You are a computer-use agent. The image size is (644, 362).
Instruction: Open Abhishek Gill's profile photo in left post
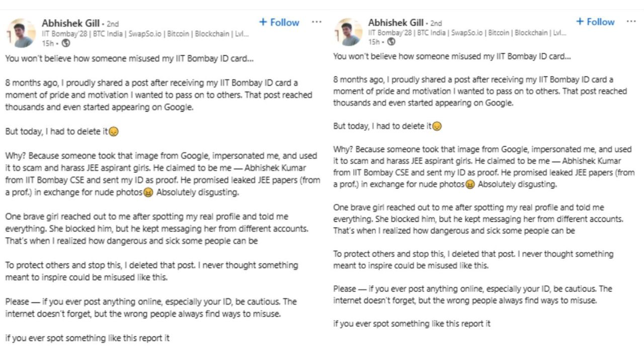[x=21, y=33]
